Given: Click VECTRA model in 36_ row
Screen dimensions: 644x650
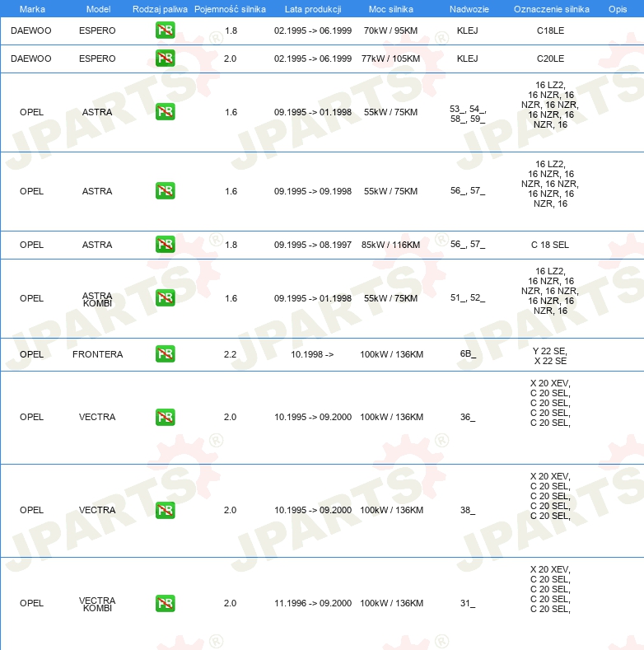Looking at the screenshot, I should point(97,417).
